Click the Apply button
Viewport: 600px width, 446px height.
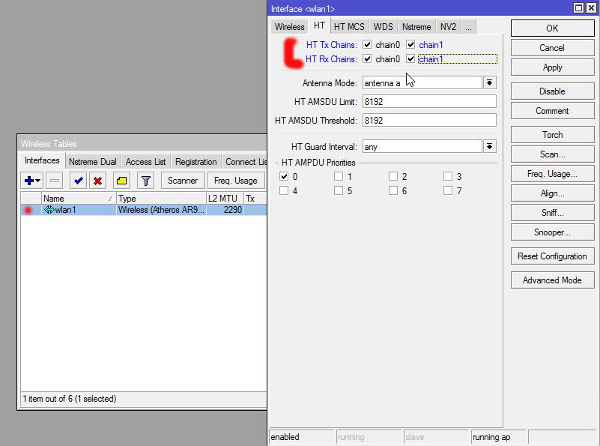pyautogui.click(x=552, y=68)
